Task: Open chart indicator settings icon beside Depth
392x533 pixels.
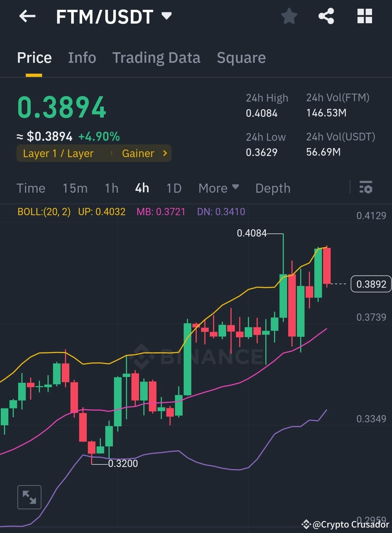Action: 366,188
